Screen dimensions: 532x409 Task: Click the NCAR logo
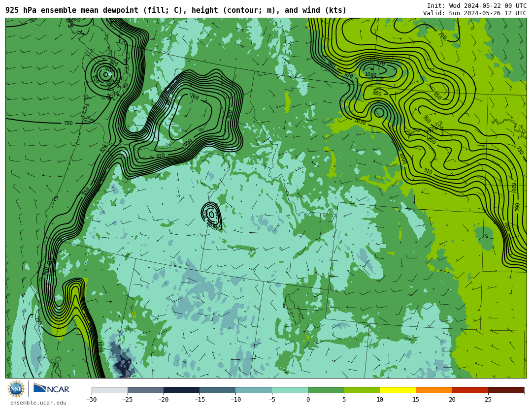pyautogui.click(x=52, y=389)
